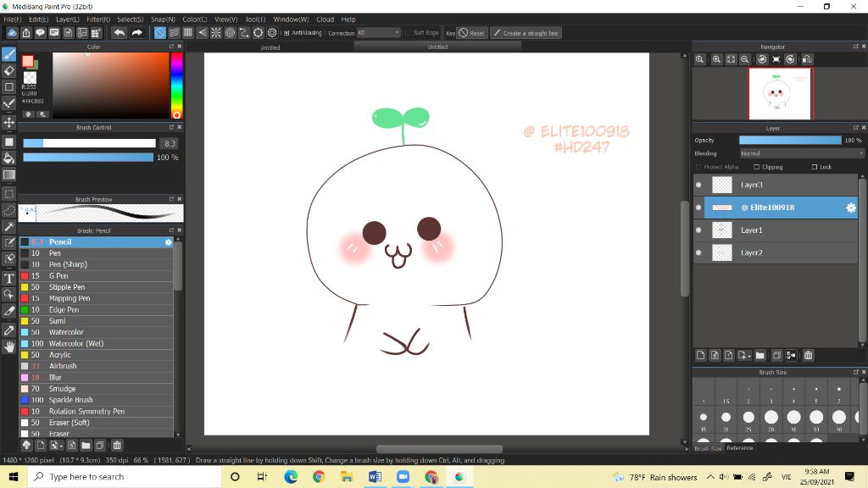Zoom in using the Navigator magnifier plus
The image size is (868, 488).
(x=716, y=59)
